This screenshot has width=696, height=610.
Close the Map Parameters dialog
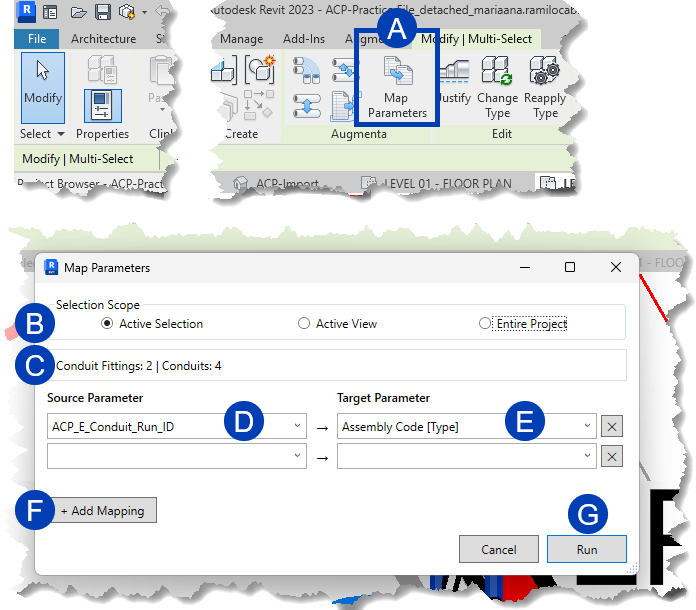click(616, 267)
